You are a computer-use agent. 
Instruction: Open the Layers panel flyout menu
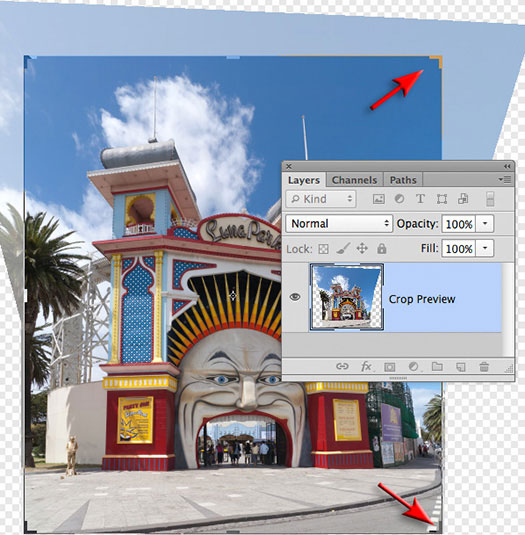505,179
